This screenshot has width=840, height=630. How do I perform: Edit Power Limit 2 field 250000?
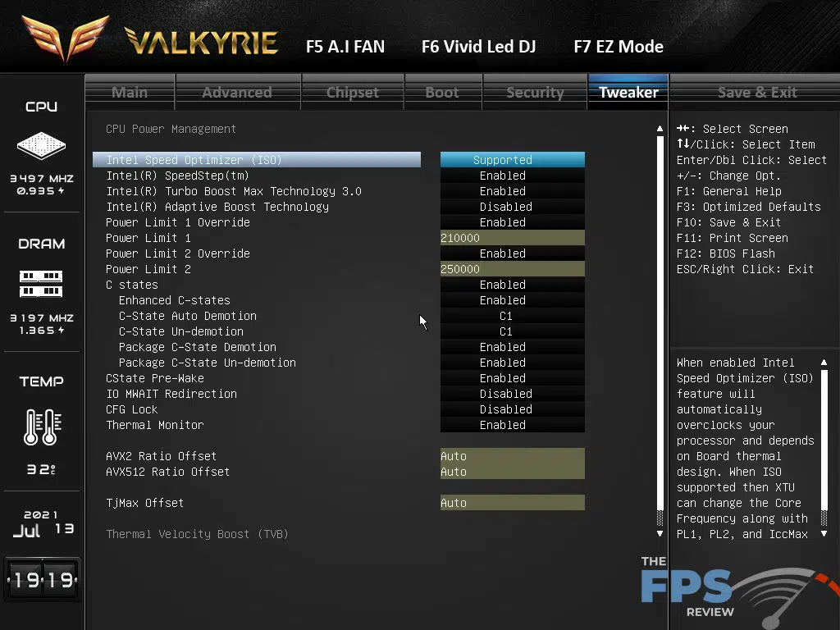pyautogui.click(x=512, y=268)
